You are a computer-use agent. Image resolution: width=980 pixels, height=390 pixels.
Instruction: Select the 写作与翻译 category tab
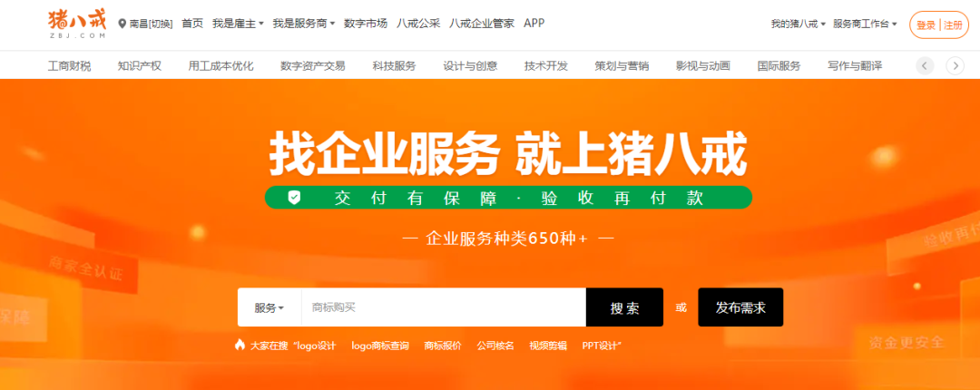point(855,65)
